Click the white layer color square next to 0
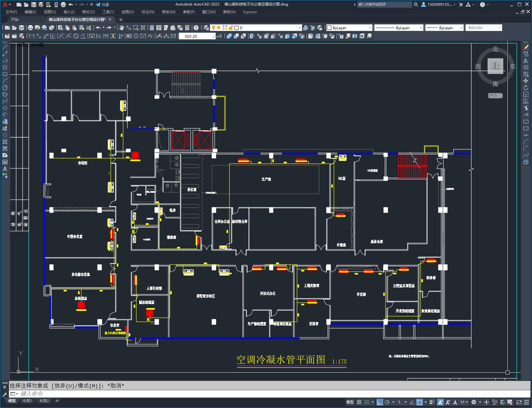 (237, 28)
